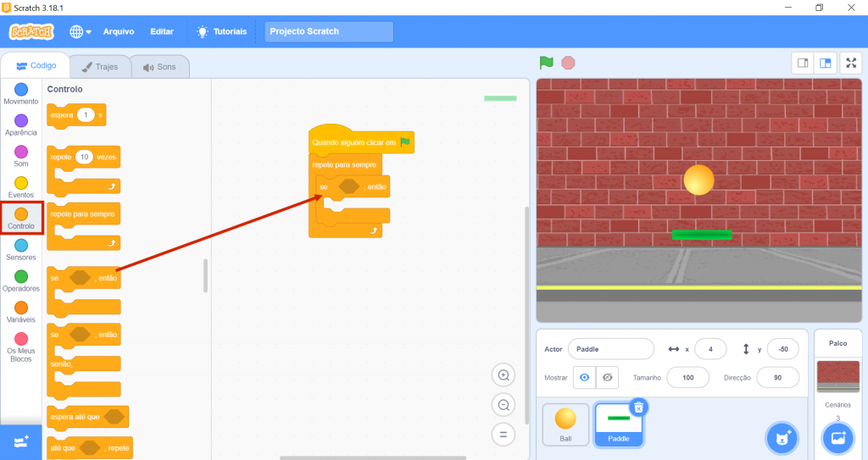The width and height of the screenshot is (868, 460).
Task: Open Tutoriais from the top bar
Action: pos(222,31)
